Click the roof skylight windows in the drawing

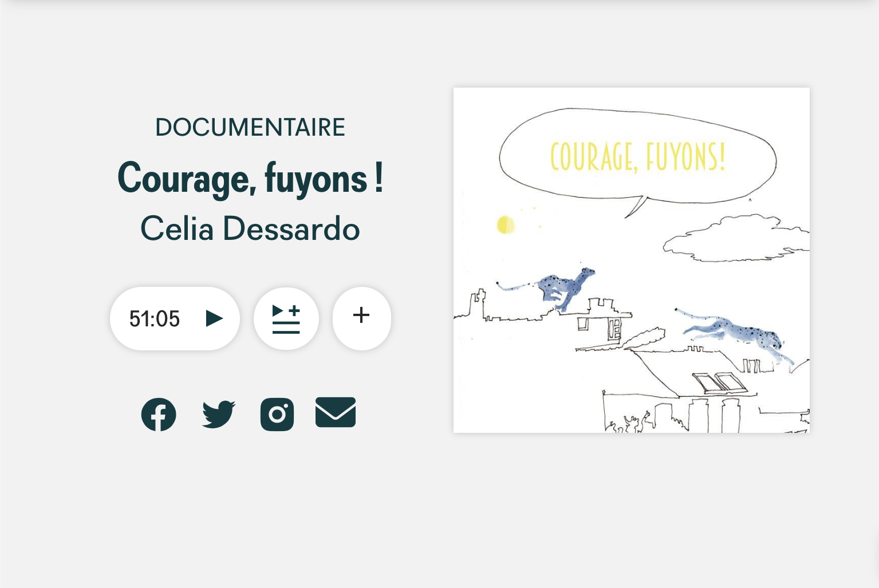pyautogui.click(x=719, y=382)
